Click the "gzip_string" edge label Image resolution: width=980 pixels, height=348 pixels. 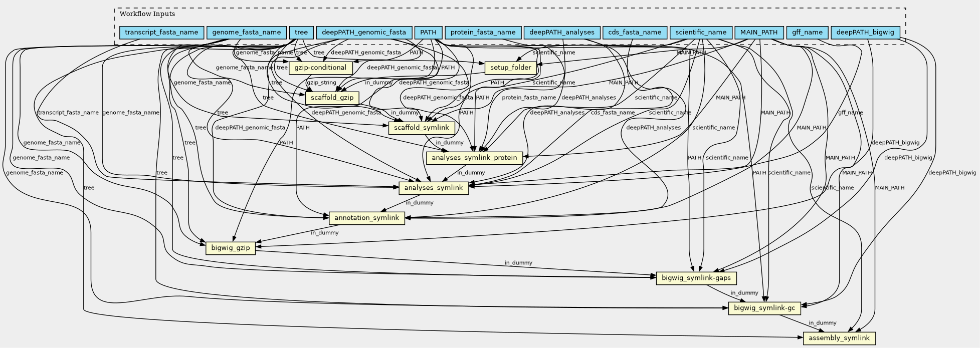[321, 83]
